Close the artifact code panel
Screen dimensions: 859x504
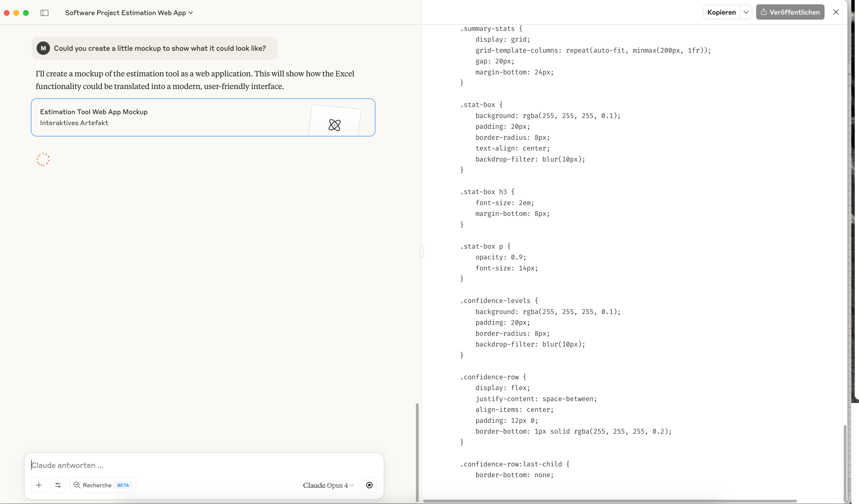[x=836, y=12]
